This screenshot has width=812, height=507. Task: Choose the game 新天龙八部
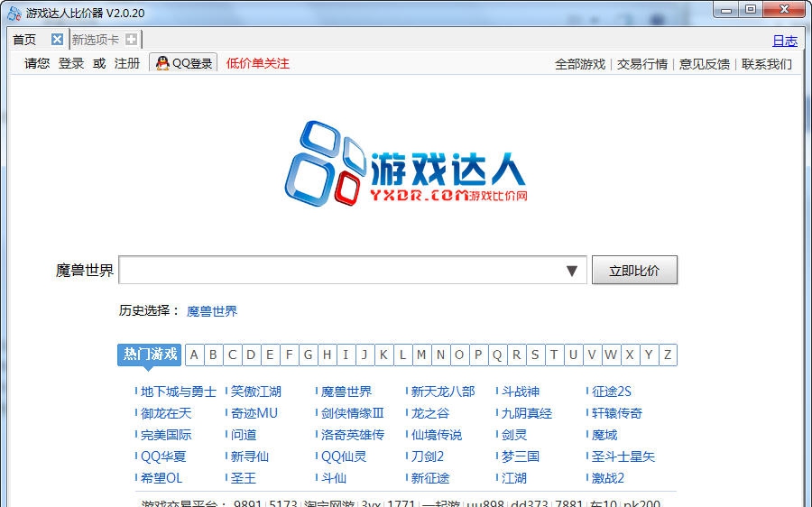pyautogui.click(x=443, y=392)
